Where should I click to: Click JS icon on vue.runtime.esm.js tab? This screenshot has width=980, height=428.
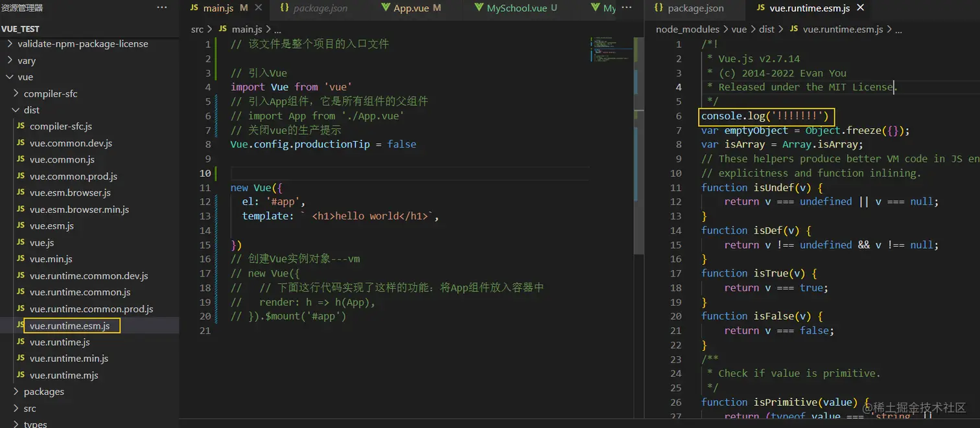click(x=760, y=8)
